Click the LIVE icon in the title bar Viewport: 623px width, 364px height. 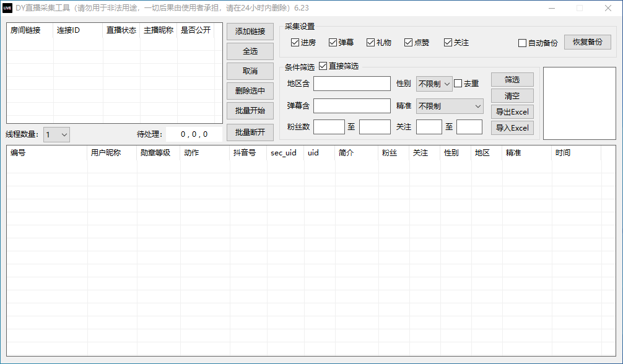(x=8, y=8)
